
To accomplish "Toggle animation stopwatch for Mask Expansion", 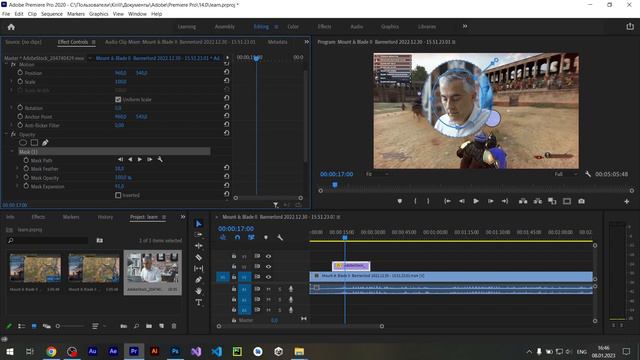I will pos(26,186).
